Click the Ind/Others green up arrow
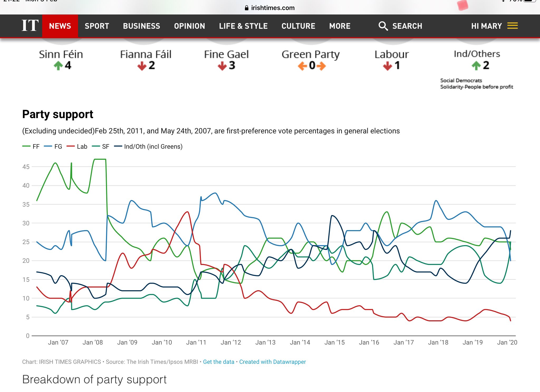The image size is (540, 392). tap(476, 65)
